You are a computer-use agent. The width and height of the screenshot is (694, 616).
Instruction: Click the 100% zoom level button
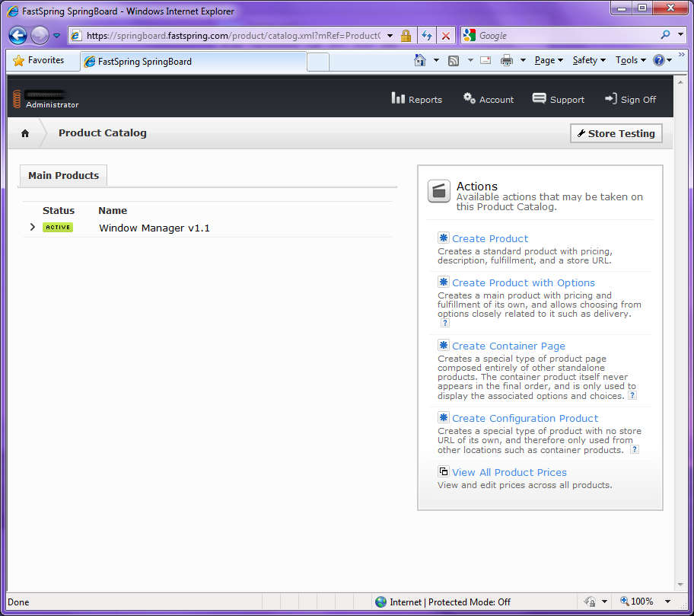click(x=636, y=602)
